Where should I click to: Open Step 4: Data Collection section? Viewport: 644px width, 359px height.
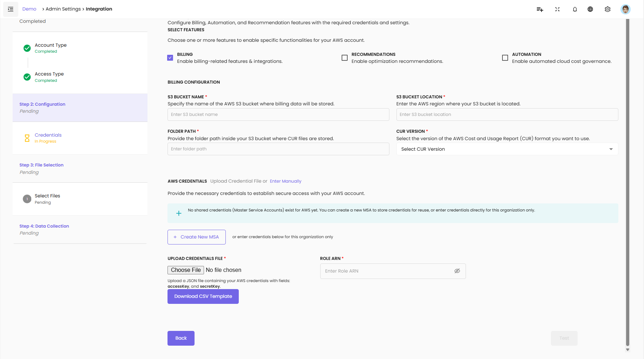click(44, 226)
